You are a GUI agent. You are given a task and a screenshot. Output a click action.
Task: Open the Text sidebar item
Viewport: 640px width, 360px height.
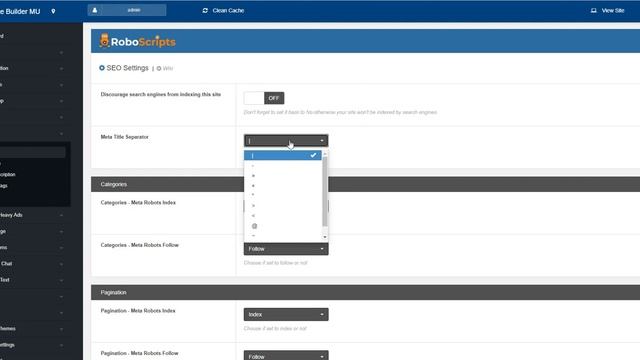pos(4,280)
